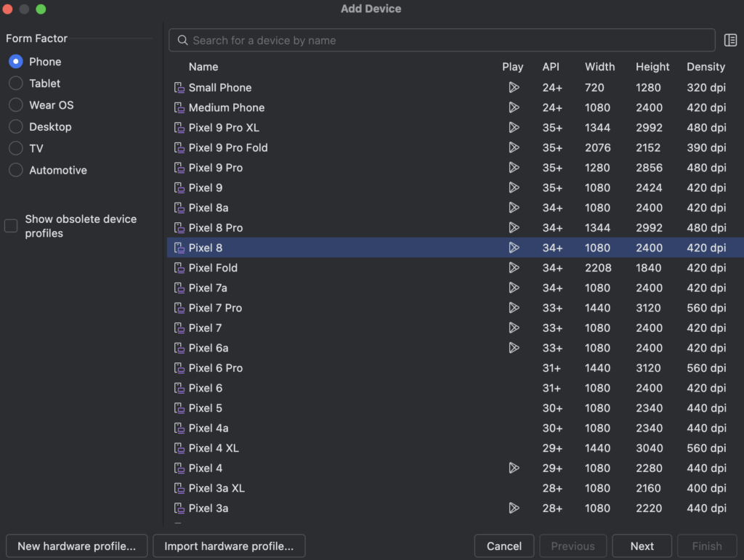
Task: Click device icon beside Pixel 7
Action: 179,328
